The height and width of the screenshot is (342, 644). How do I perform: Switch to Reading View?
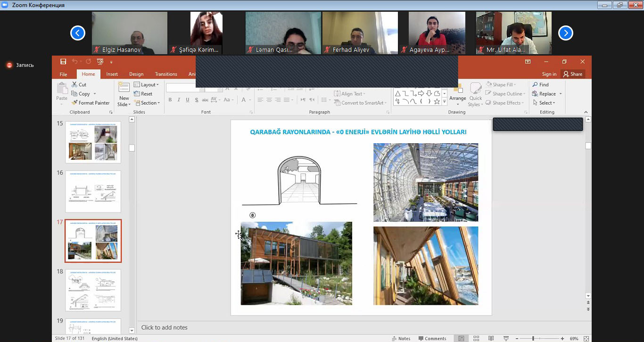(x=491, y=338)
